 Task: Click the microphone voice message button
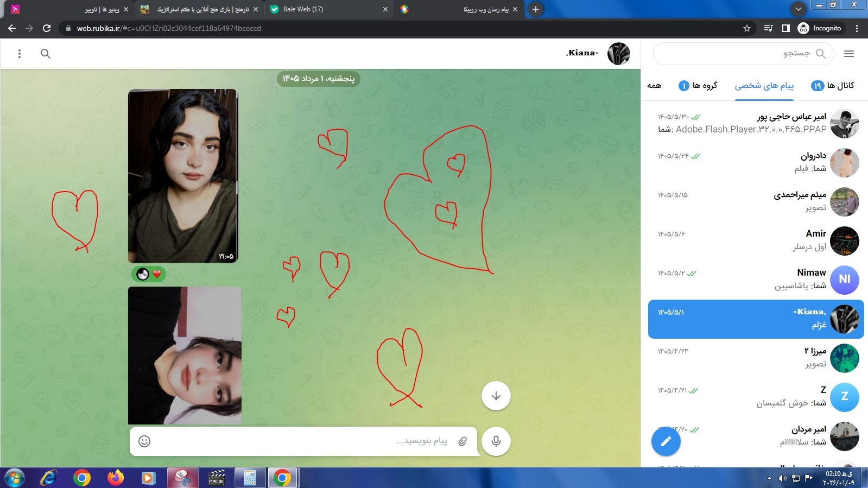[x=496, y=441]
